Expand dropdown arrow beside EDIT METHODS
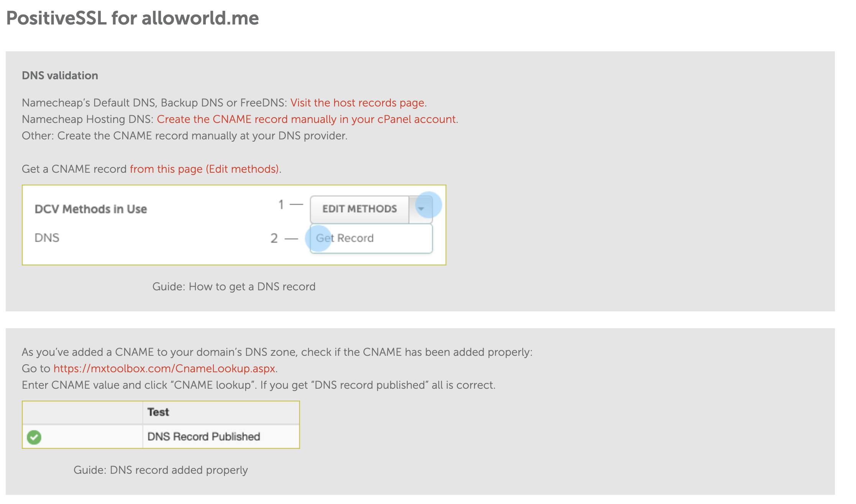856x504 pixels. 421,209
